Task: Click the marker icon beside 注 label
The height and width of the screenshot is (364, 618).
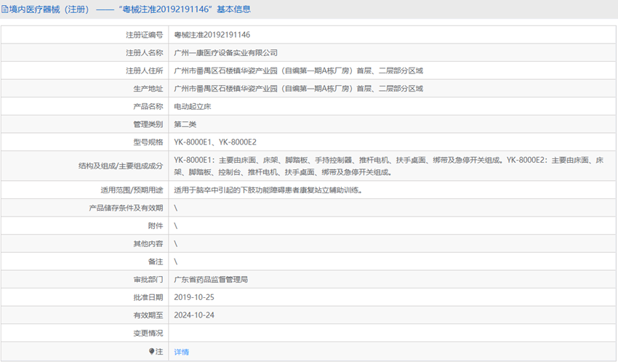Action: (151, 352)
